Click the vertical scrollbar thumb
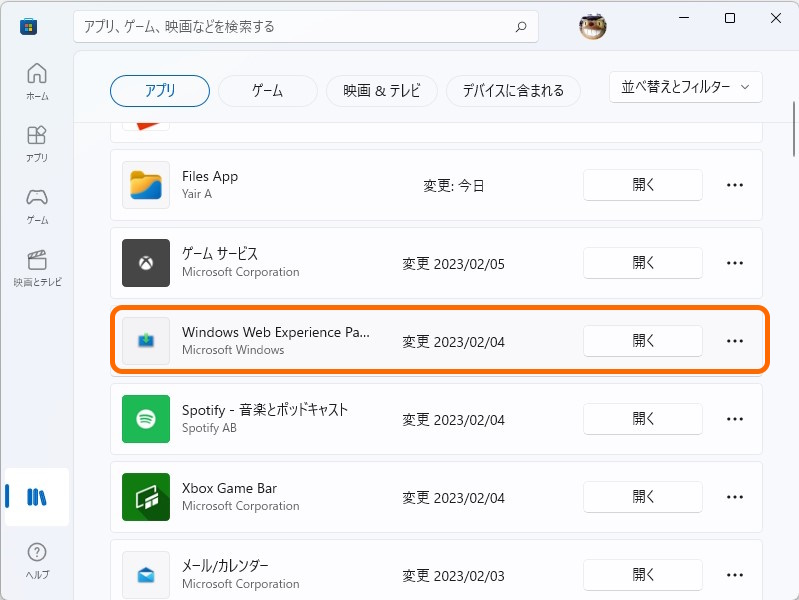 [x=794, y=129]
